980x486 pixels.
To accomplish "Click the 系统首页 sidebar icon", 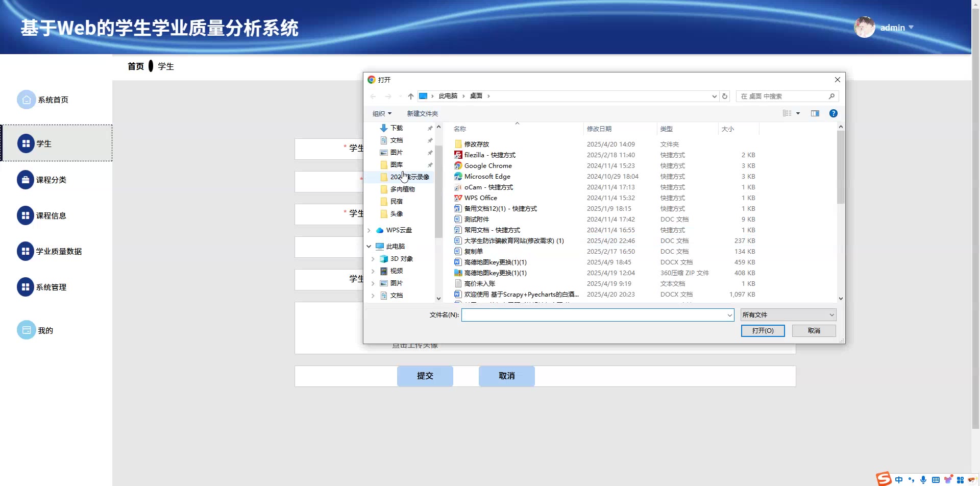I will click(26, 100).
